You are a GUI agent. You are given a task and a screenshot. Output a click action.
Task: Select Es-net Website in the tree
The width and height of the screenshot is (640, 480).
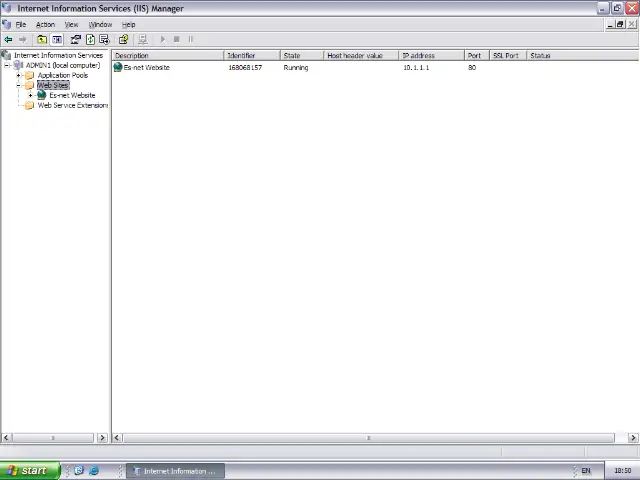(x=72, y=95)
